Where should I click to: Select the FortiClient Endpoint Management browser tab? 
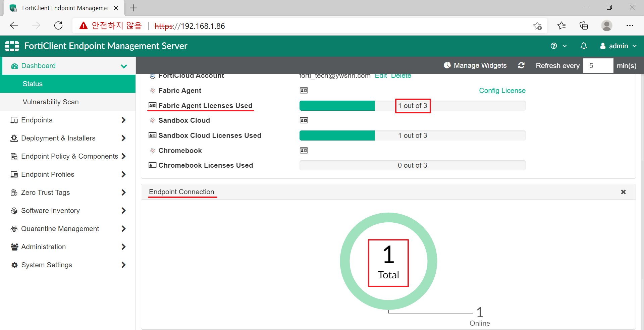(x=64, y=8)
